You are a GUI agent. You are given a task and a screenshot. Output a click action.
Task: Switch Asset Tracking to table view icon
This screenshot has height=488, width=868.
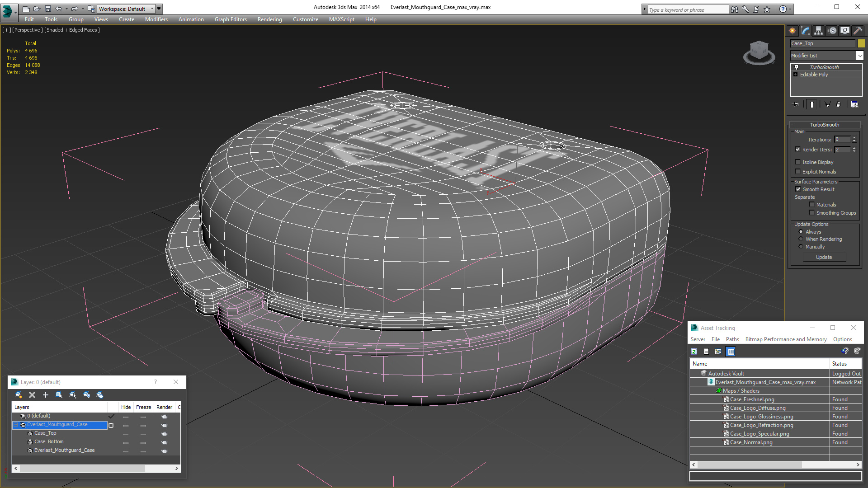[731, 352]
